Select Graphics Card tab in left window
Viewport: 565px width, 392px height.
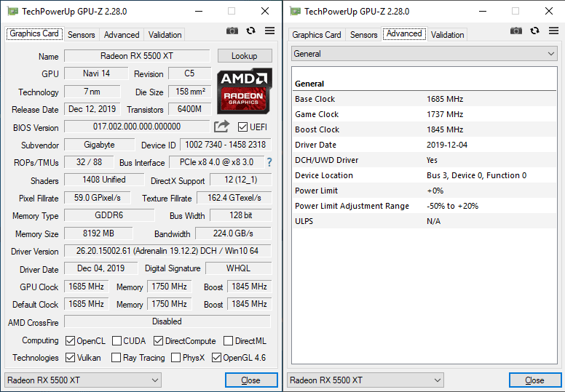[34, 34]
